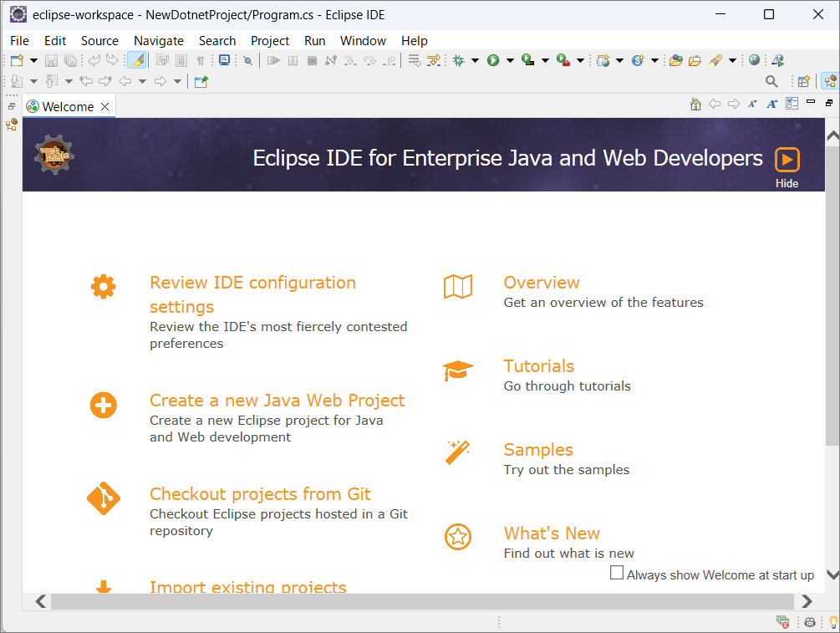Click the Drop to Frame icon
The image size is (840, 633).
click(414, 60)
